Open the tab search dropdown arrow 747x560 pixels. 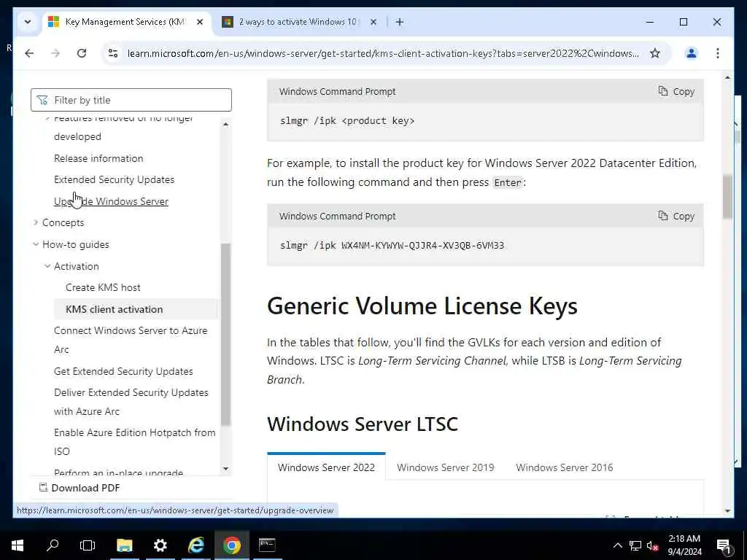(x=28, y=22)
